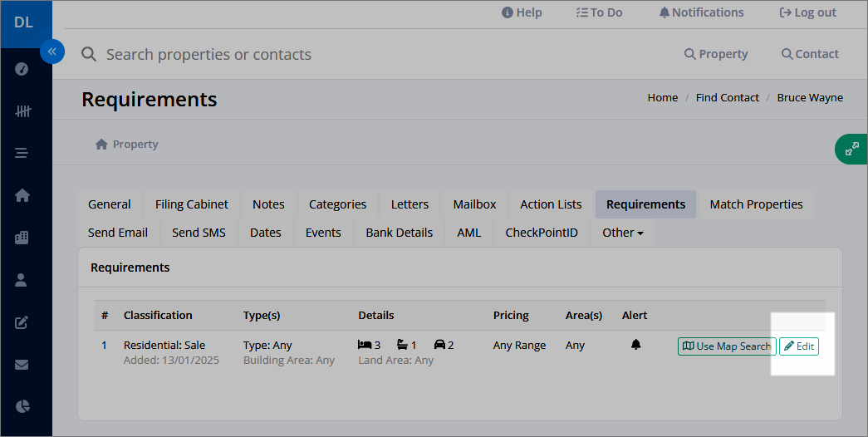Go to Home breadcrumb
The width and height of the screenshot is (868, 437).
(x=663, y=97)
